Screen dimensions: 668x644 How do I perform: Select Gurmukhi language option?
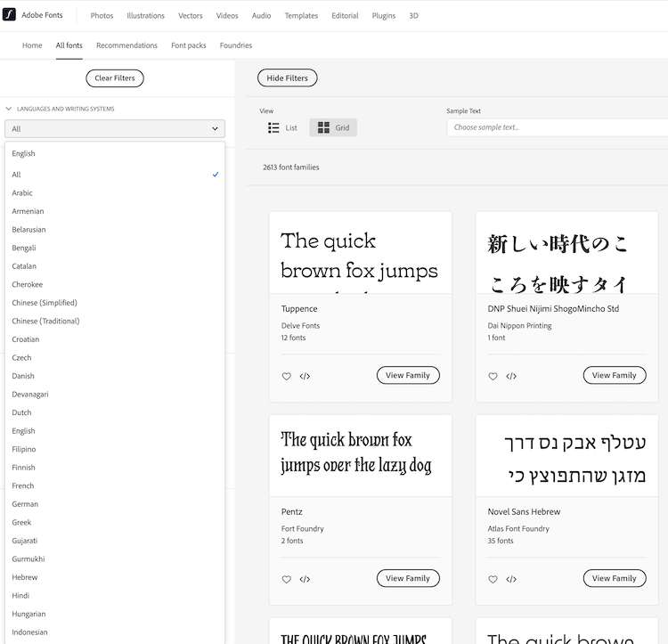coord(115,559)
